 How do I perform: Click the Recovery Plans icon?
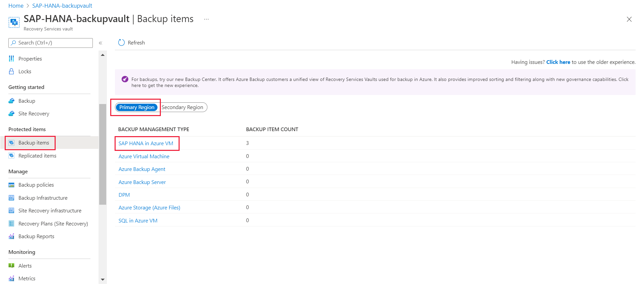11,223
